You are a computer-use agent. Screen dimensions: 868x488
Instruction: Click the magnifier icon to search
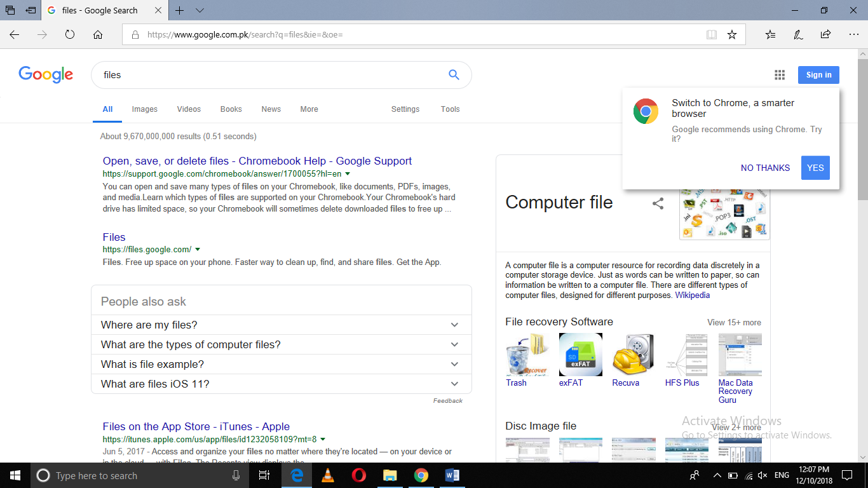point(454,74)
